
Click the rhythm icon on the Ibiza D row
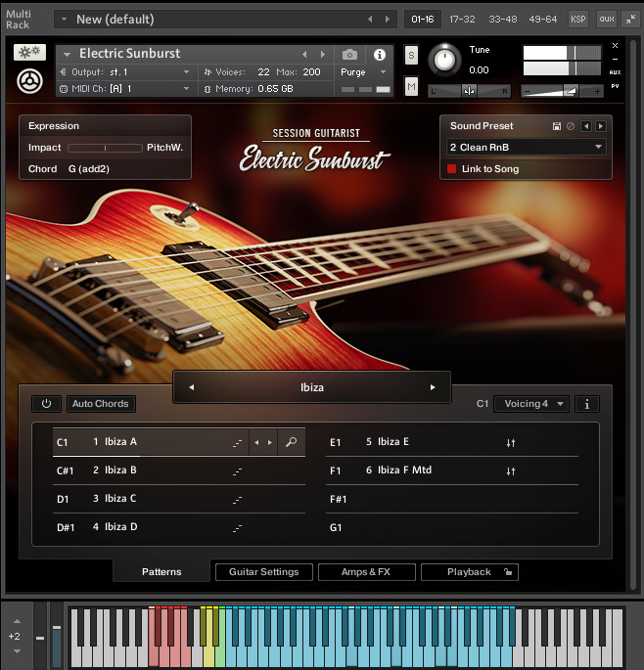[x=237, y=528]
